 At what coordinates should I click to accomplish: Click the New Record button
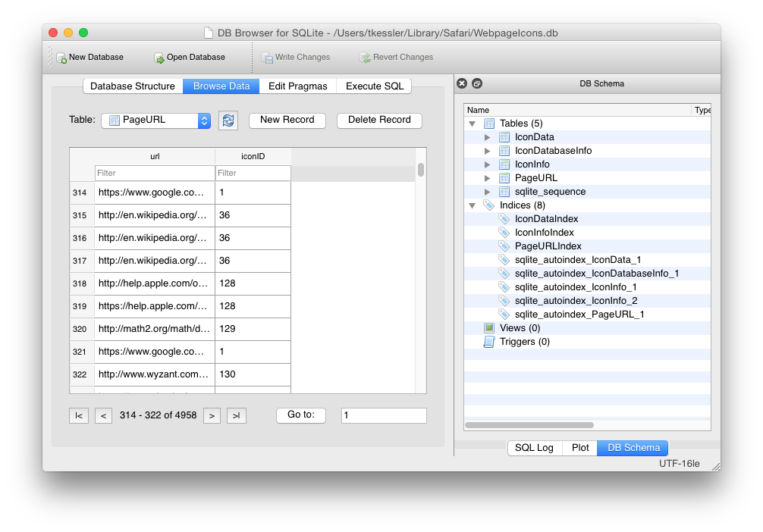(287, 120)
